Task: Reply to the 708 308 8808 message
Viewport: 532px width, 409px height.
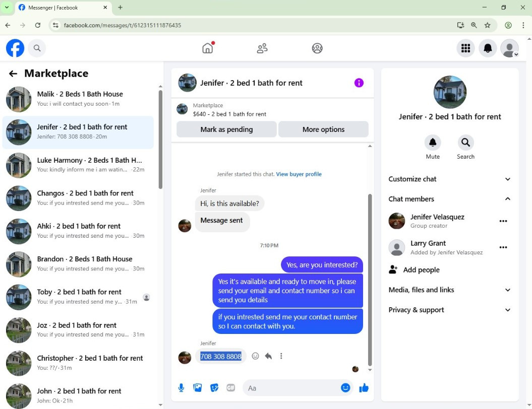Action: pos(268,356)
